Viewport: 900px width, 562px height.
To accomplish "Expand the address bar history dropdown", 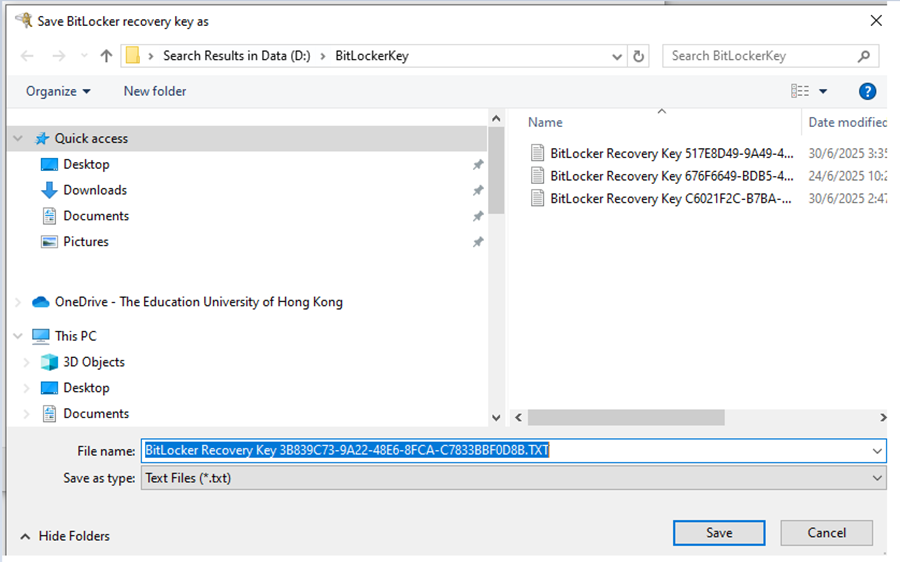I will pyautogui.click(x=617, y=56).
